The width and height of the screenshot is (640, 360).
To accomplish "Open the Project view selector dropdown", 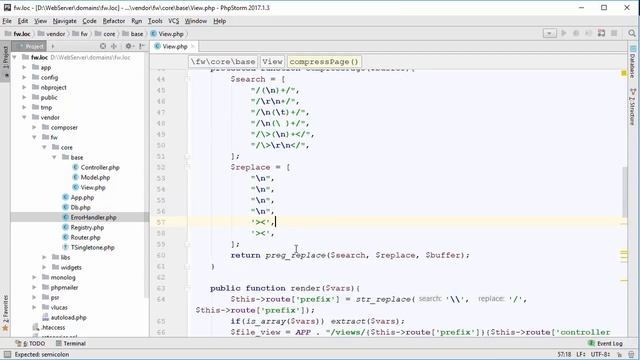I will tap(52, 46).
